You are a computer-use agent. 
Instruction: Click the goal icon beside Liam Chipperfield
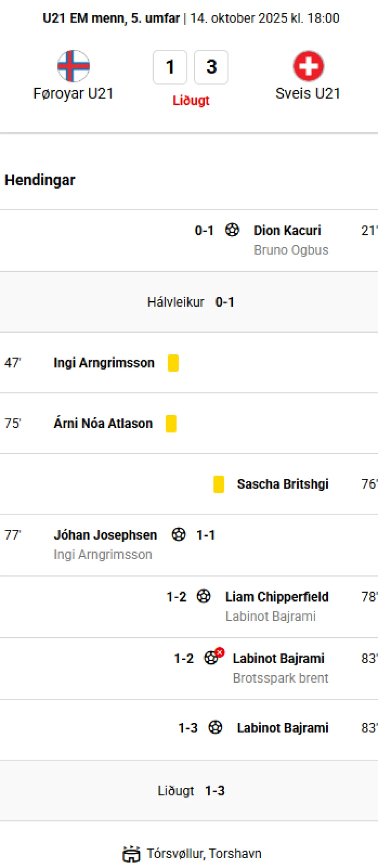point(204,596)
